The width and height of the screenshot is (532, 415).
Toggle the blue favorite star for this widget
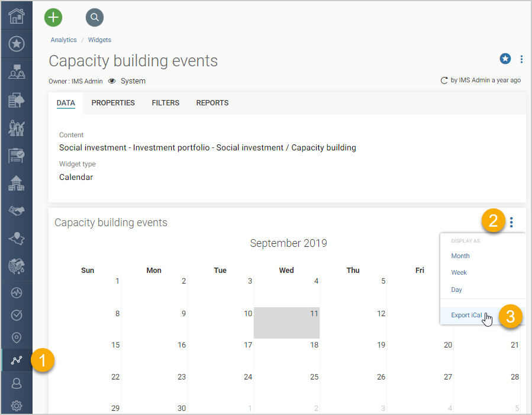[x=505, y=59]
